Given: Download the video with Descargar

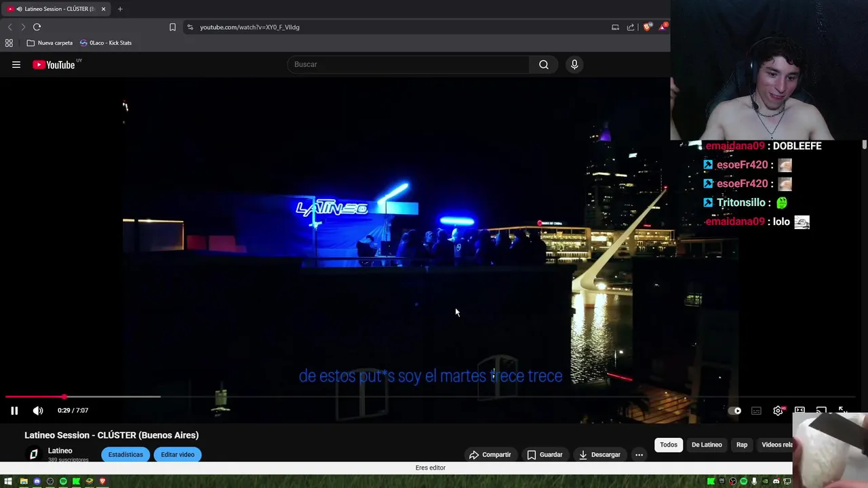Looking at the screenshot, I should click(599, 455).
